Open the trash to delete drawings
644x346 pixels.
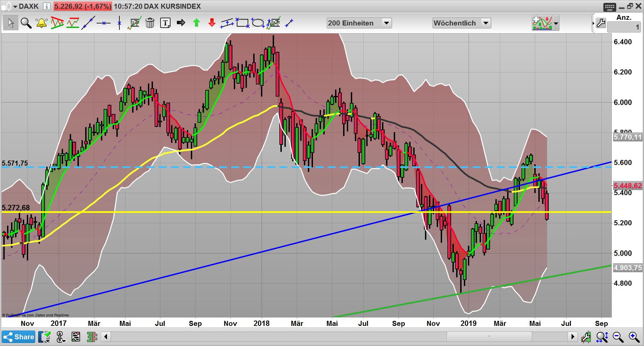pos(150,23)
